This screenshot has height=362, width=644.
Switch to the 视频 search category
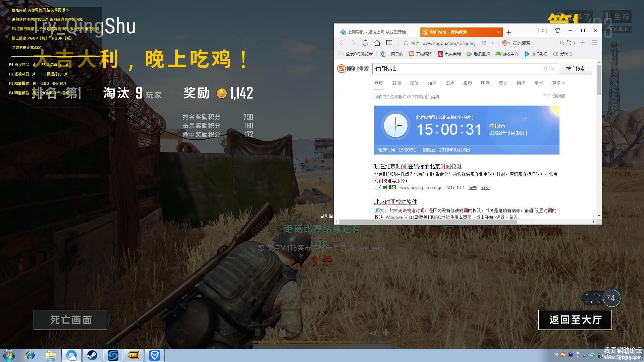[x=468, y=83]
